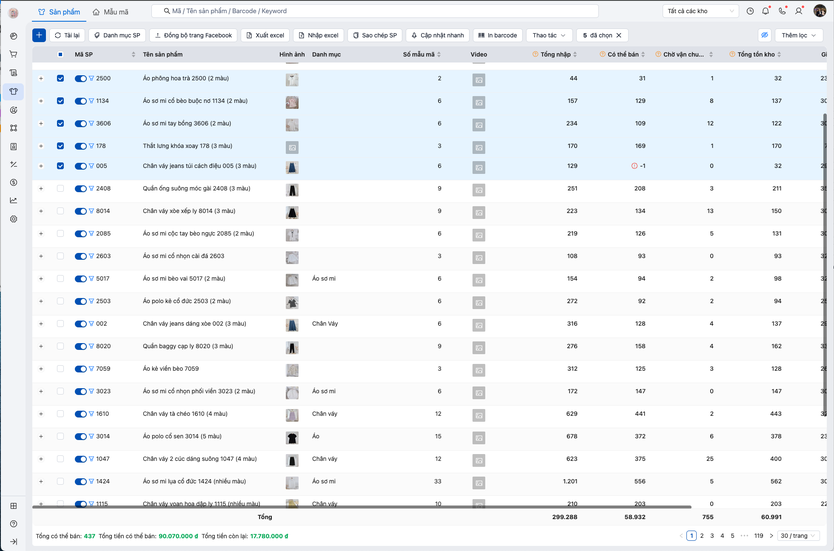Image resolution: width=834 pixels, height=551 pixels.
Task: Open the settings gear in sidebar
Action: pos(13,219)
